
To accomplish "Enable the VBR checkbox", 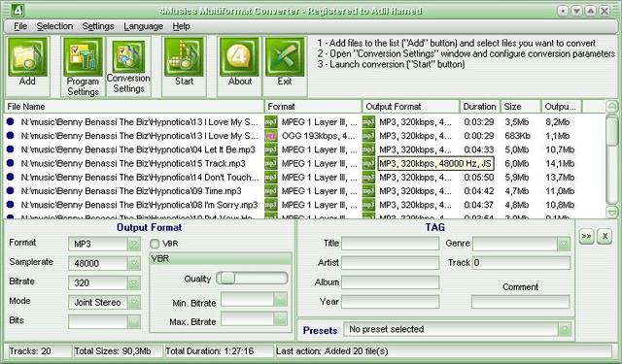I will [x=155, y=244].
